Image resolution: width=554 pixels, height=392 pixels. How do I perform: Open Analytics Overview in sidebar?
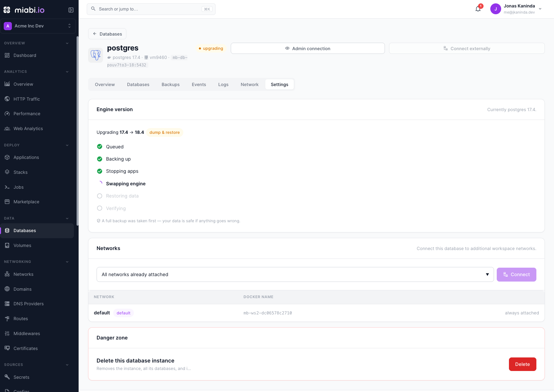tap(37, 84)
